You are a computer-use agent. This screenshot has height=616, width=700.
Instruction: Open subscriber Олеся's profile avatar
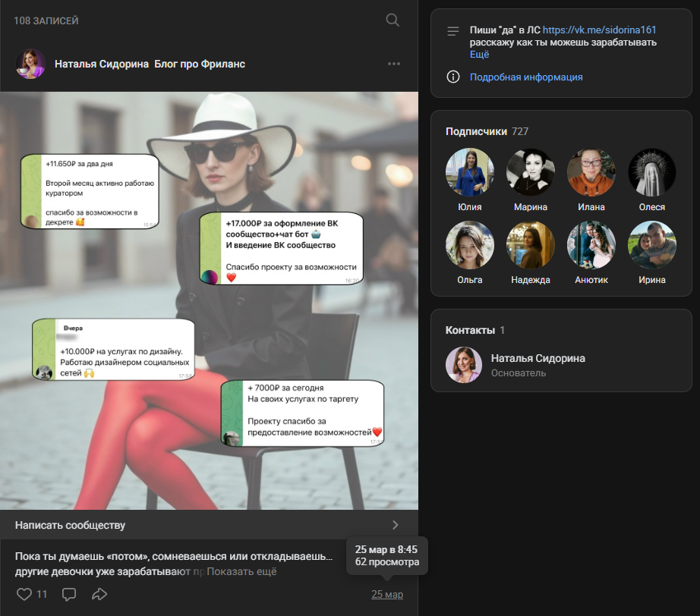pos(651,172)
